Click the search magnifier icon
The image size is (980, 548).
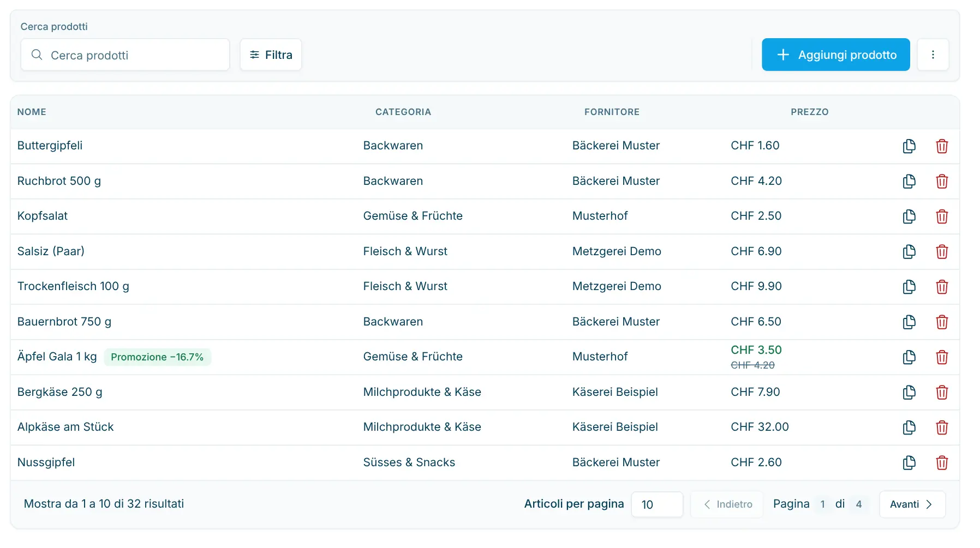coord(37,55)
